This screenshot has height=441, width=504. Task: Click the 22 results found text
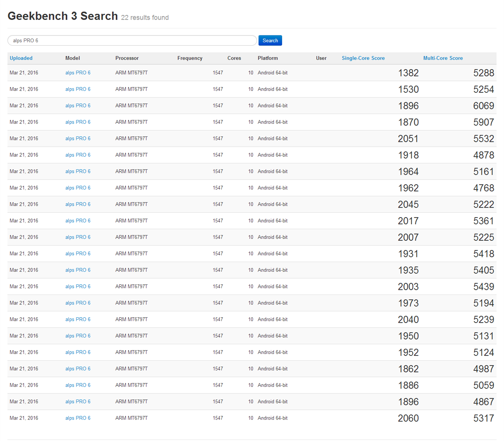click(x=145, y=18)
